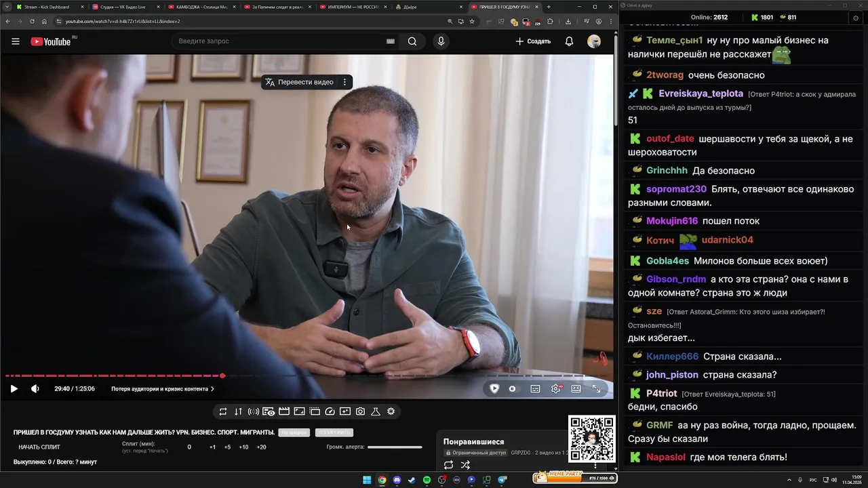Reload the page
The image size is (868, 488).
[32, 21]
